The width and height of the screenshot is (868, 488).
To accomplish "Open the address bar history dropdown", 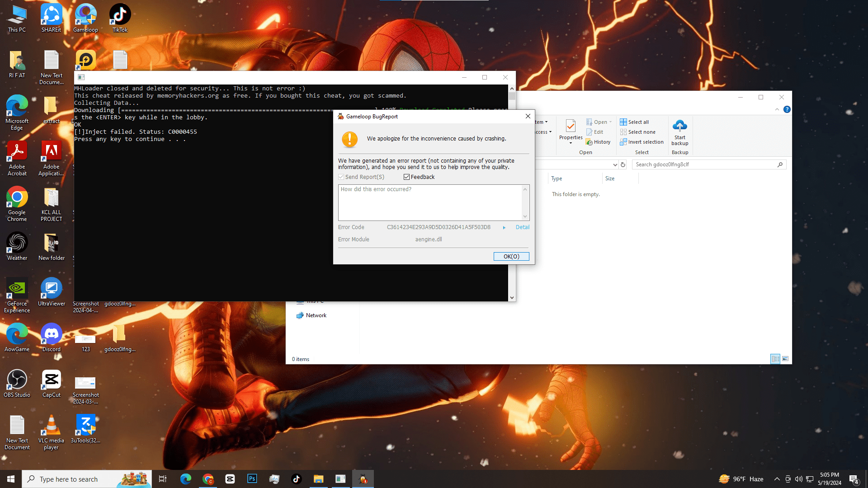I will 615,164.
